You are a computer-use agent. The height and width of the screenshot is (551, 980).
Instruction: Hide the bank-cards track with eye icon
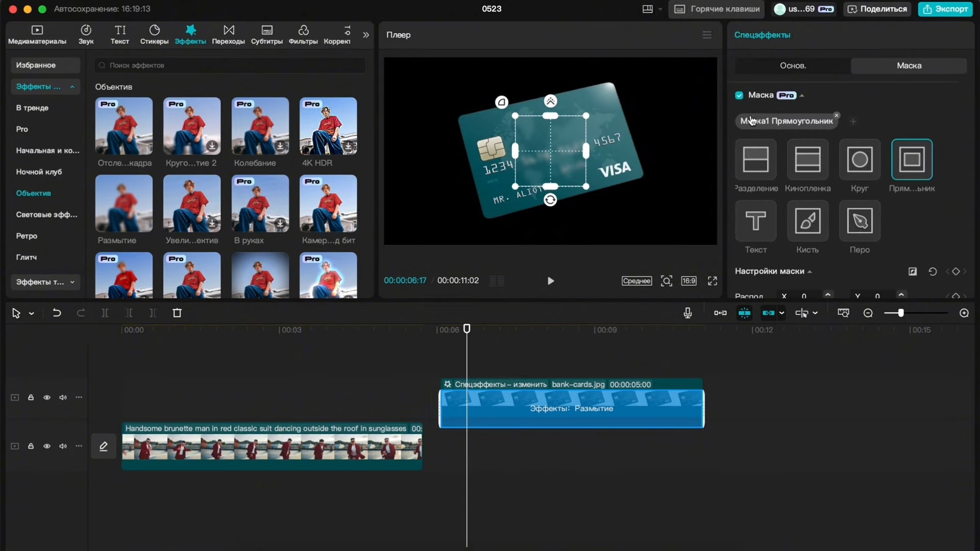coord(47,397)
